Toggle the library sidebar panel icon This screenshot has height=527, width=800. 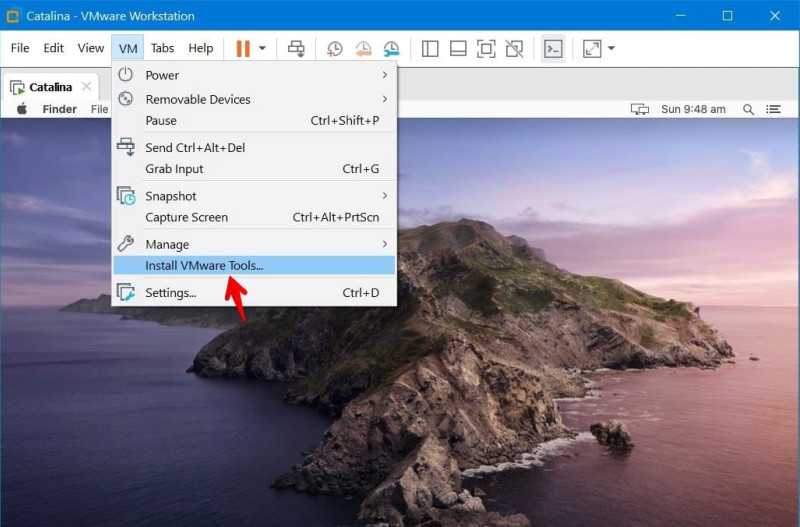pos(430,48)
